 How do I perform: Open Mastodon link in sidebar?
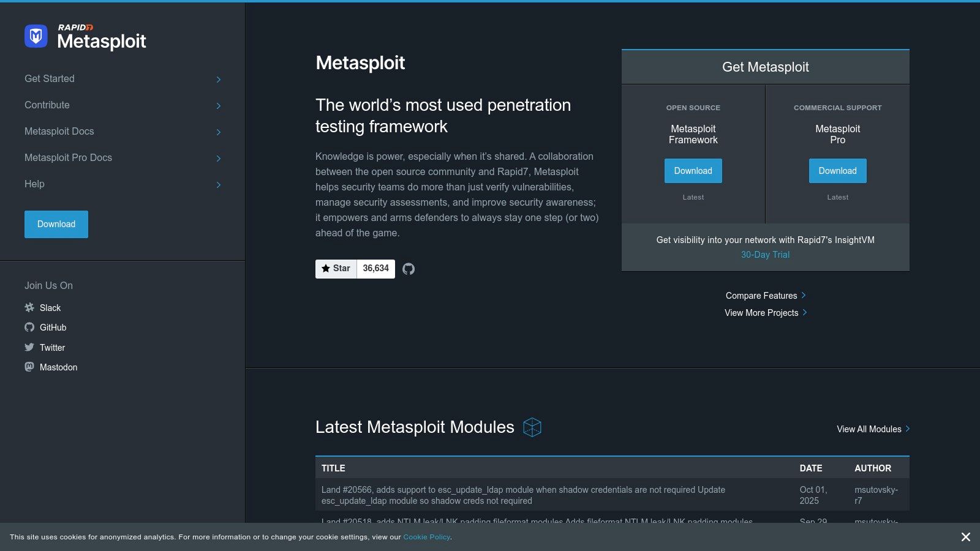click(59, 367)
